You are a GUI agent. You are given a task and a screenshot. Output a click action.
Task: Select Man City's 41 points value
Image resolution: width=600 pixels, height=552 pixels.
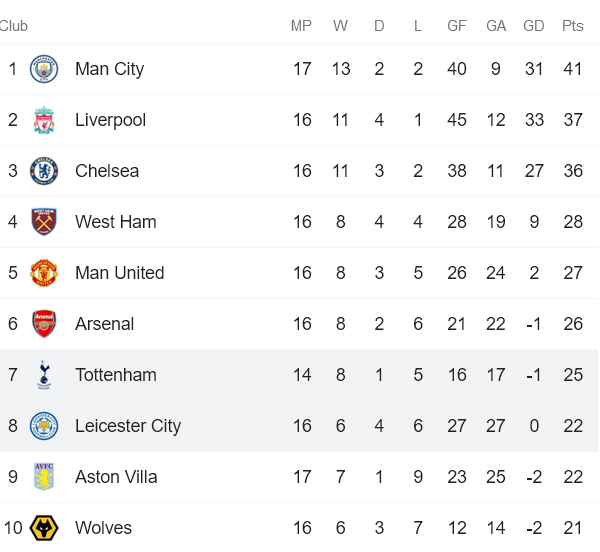coord(572,69)
